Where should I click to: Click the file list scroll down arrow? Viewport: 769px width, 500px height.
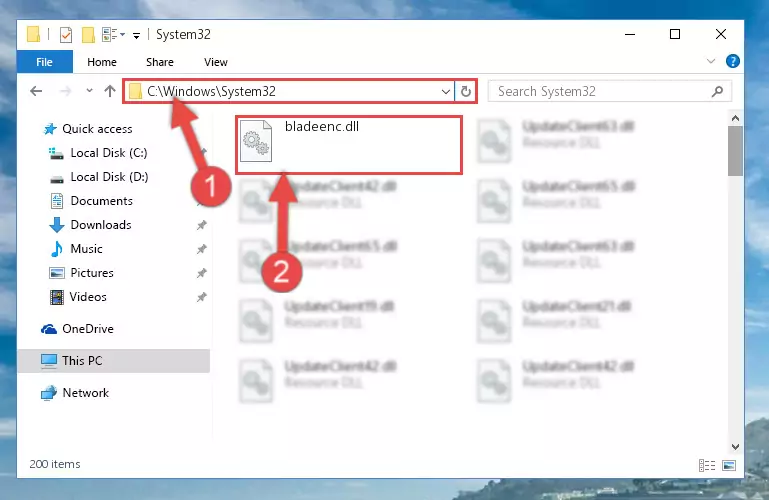pyautogui.click(x=735, y=447)
